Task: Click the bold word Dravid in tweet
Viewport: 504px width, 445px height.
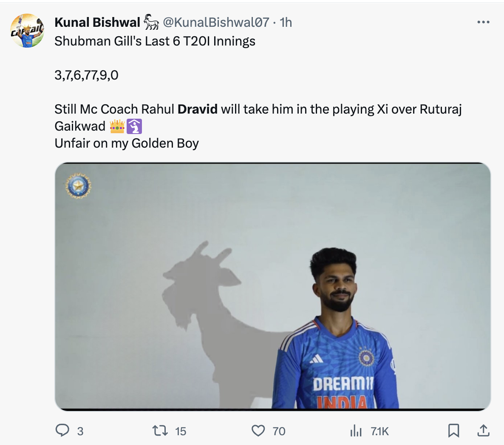Action: [x=198, y=109]
